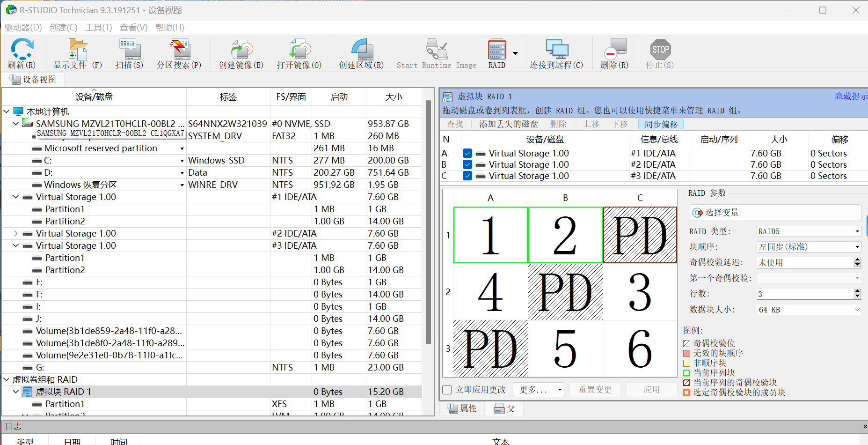868x445 pixels.
Task: Collapse the 本地计算机 tree node
Action: pos(7,111)
